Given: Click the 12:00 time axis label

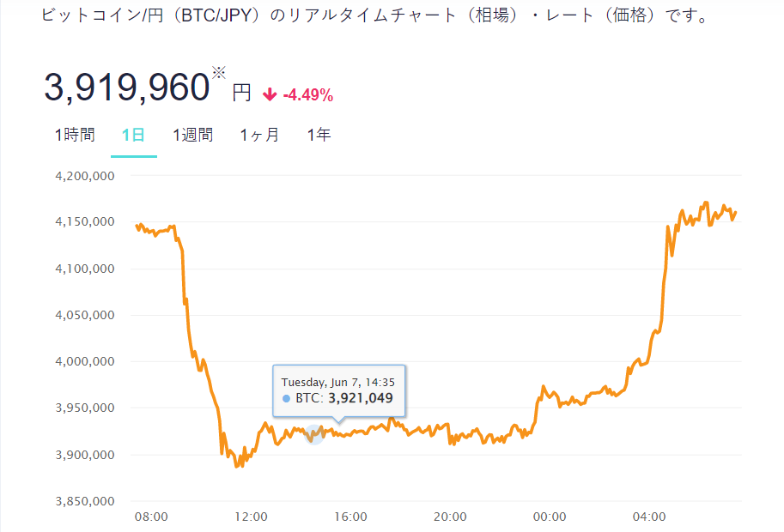Looking at the screenshot, I should point(251,517).
